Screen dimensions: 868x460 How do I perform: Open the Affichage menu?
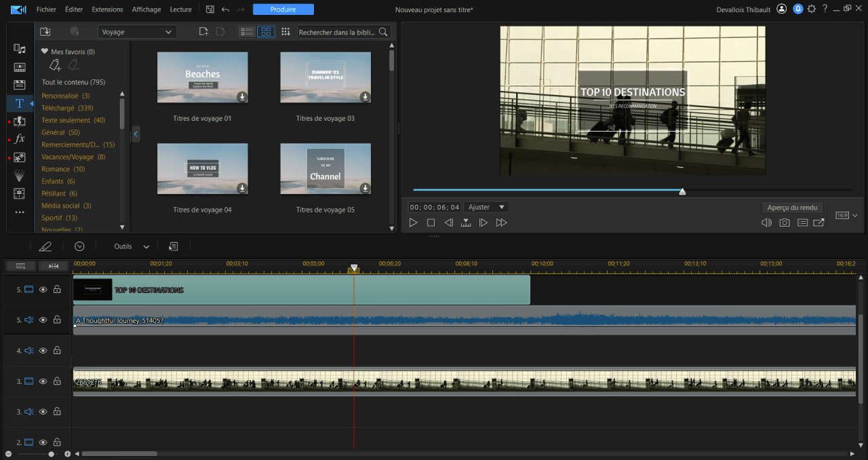tap(146, 9)
